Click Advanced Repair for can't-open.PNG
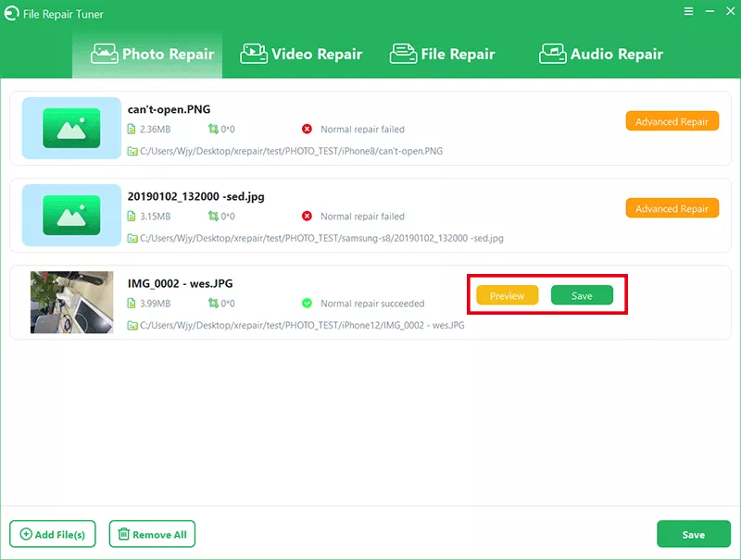Image resolution: width=741 pixels, height=560 pixels. (x=672, y=121)
